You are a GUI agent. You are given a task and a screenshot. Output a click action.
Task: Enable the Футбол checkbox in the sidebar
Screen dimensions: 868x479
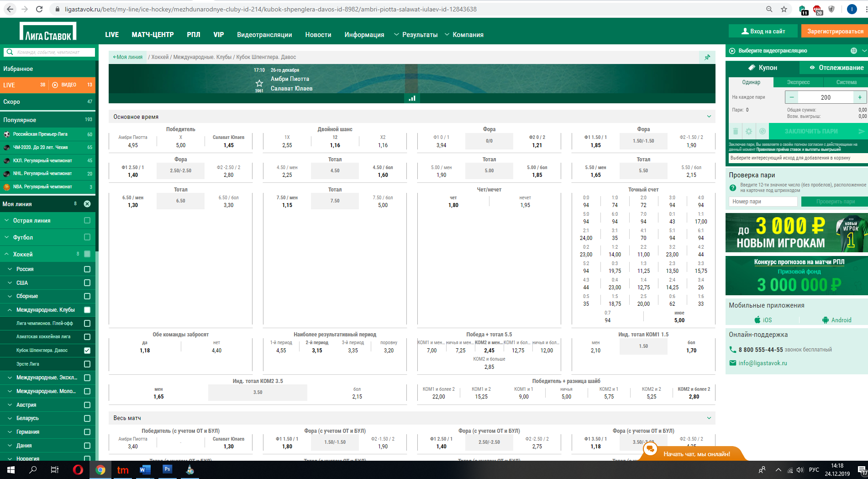87,237
